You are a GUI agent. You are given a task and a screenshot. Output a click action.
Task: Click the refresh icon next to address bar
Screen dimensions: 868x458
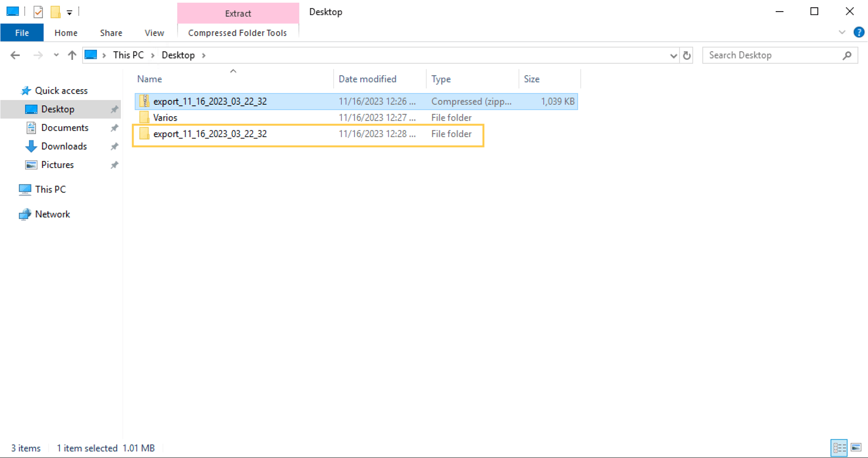pyautogui.click(x=687, y=55)
